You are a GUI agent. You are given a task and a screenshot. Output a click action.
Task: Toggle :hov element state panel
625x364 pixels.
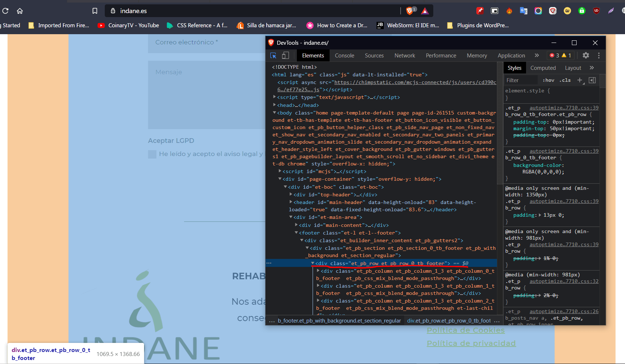tap(548, 80)
